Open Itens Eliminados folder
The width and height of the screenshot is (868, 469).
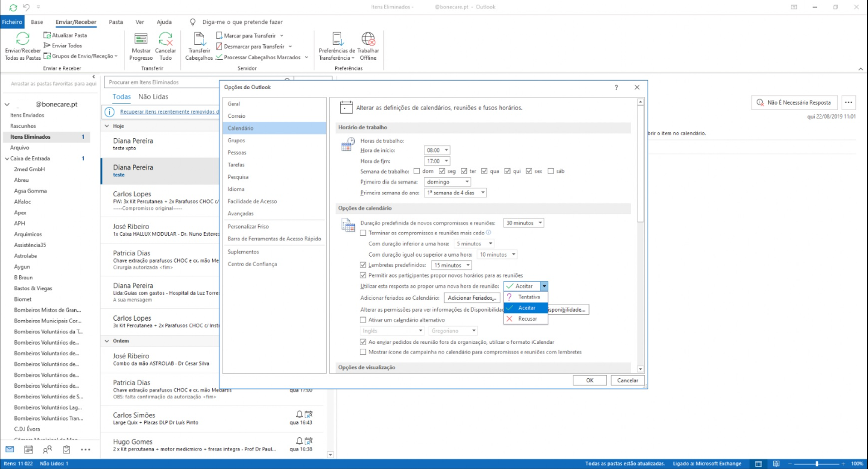point(47,137)
